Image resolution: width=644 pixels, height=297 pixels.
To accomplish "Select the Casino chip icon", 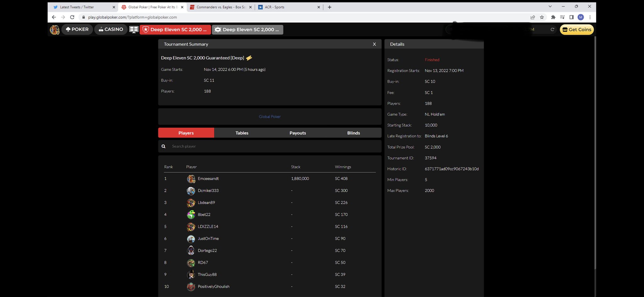I will click(101, 29).
